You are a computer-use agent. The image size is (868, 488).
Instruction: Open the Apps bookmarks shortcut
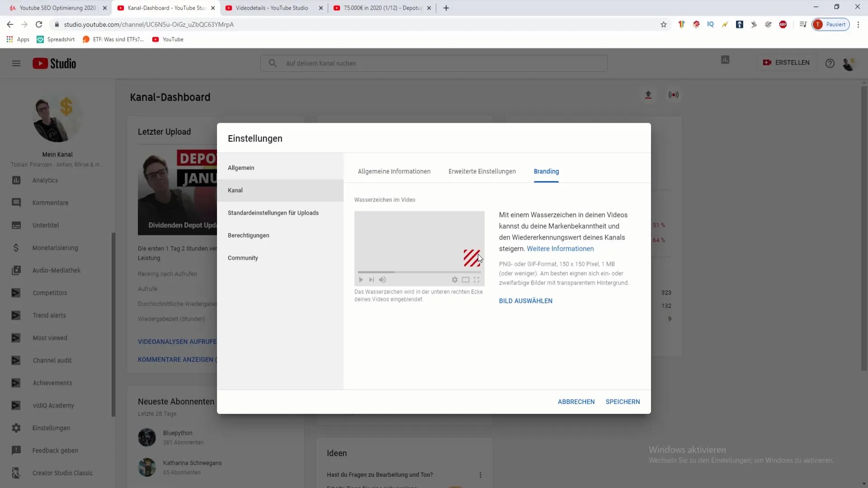18,39
